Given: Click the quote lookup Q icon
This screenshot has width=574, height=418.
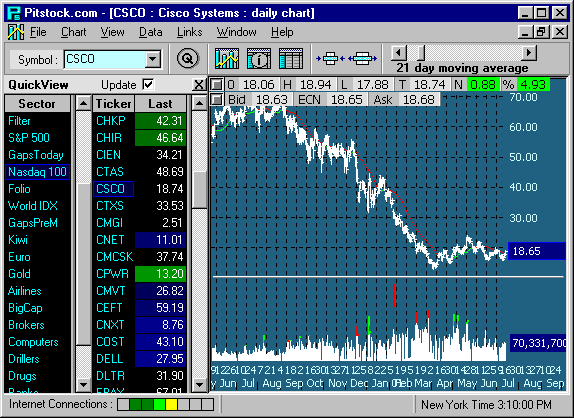Looking at the screenshot, I should coord(188,59).
